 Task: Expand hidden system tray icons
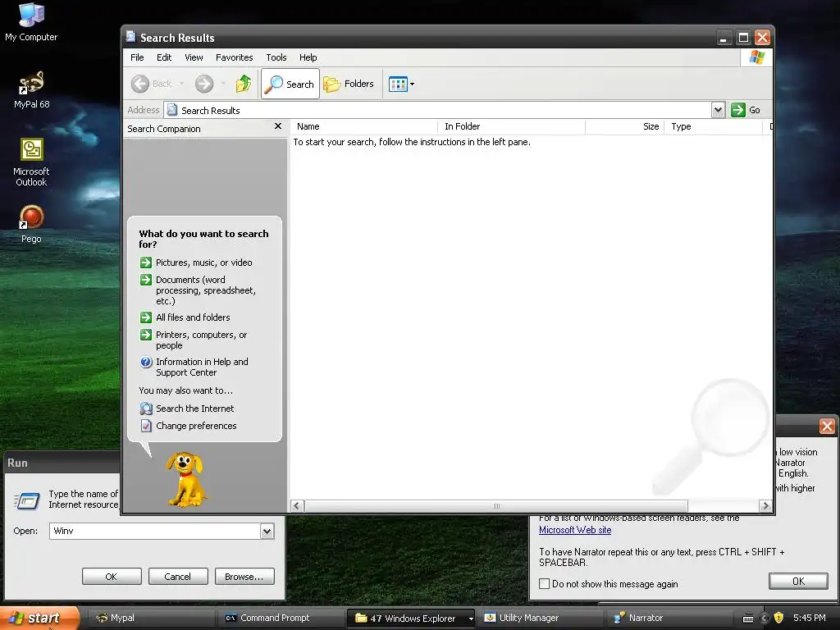point(765,619)
